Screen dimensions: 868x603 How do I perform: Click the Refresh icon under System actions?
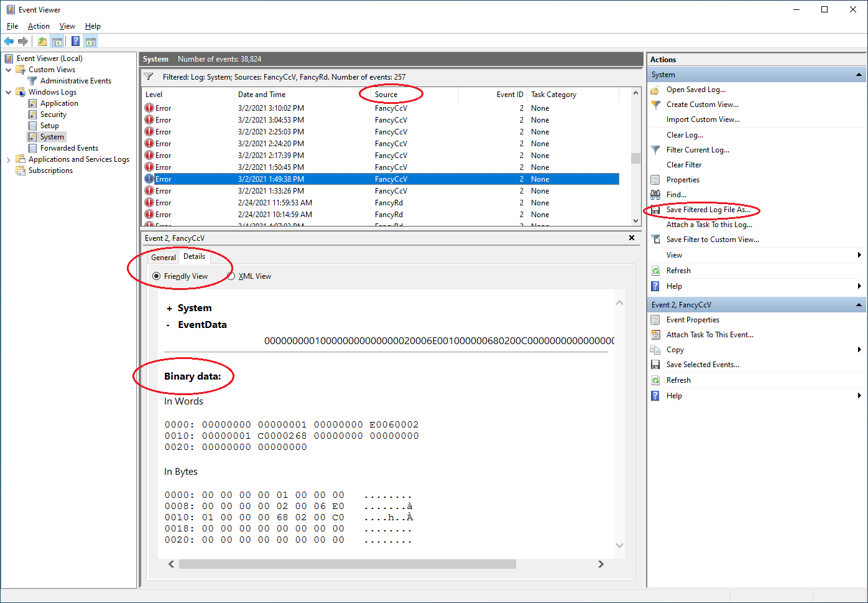(655, 271)
